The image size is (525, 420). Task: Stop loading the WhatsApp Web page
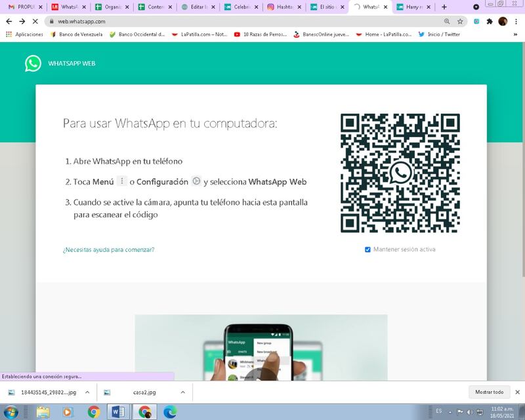35,22
